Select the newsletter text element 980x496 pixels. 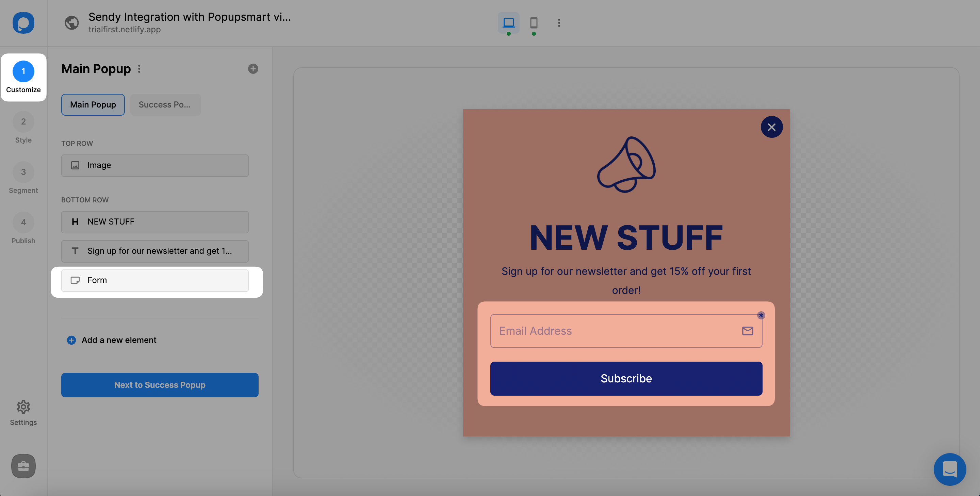[x=155, y=251]
